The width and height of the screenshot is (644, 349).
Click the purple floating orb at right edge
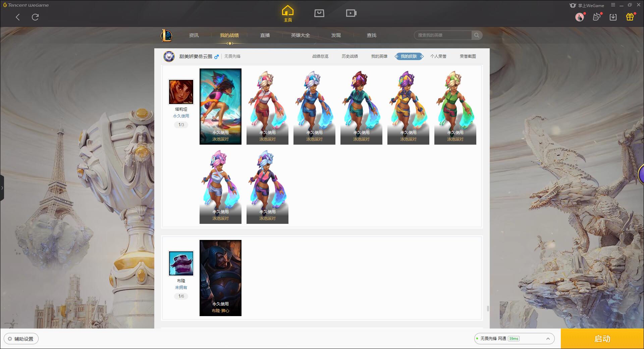point(641,174)
